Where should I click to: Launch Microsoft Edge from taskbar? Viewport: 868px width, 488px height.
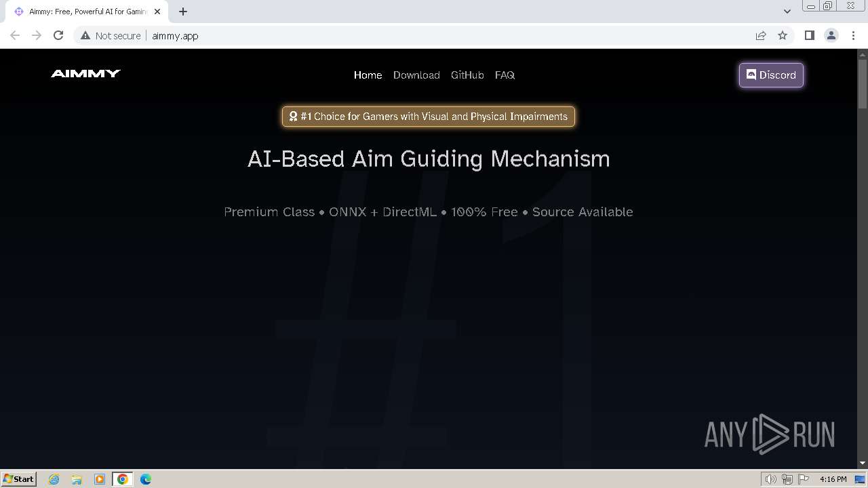146,479
